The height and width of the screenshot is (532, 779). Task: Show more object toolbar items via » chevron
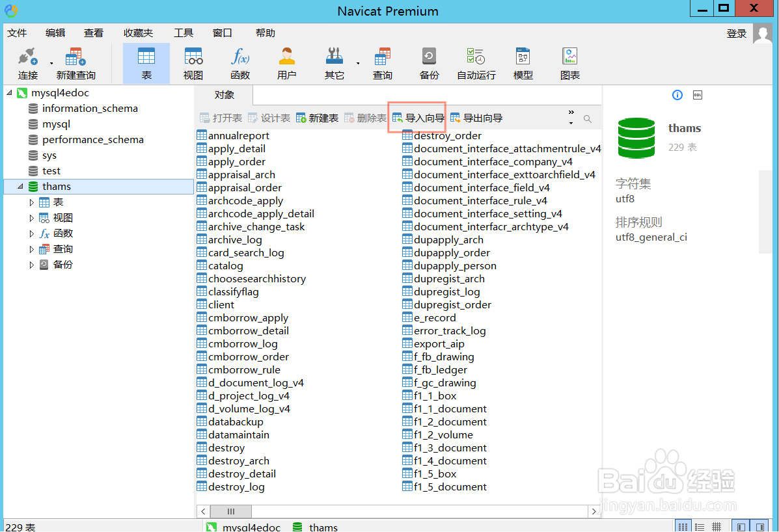point(571,112)
